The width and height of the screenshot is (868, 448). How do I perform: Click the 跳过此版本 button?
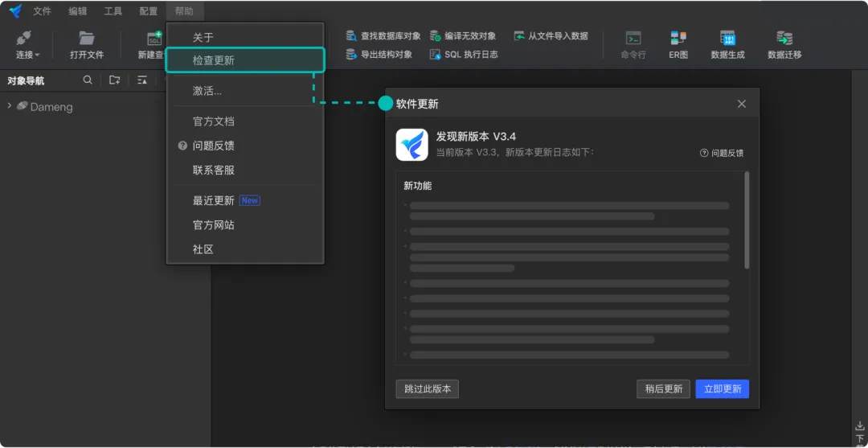click(x=428, y=388)
